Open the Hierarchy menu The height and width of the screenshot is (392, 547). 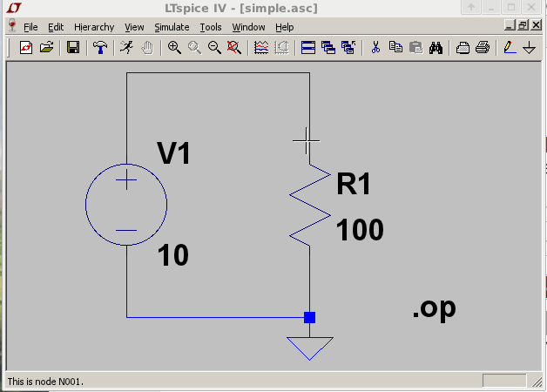pyautogui.click(x=94, y=27)
